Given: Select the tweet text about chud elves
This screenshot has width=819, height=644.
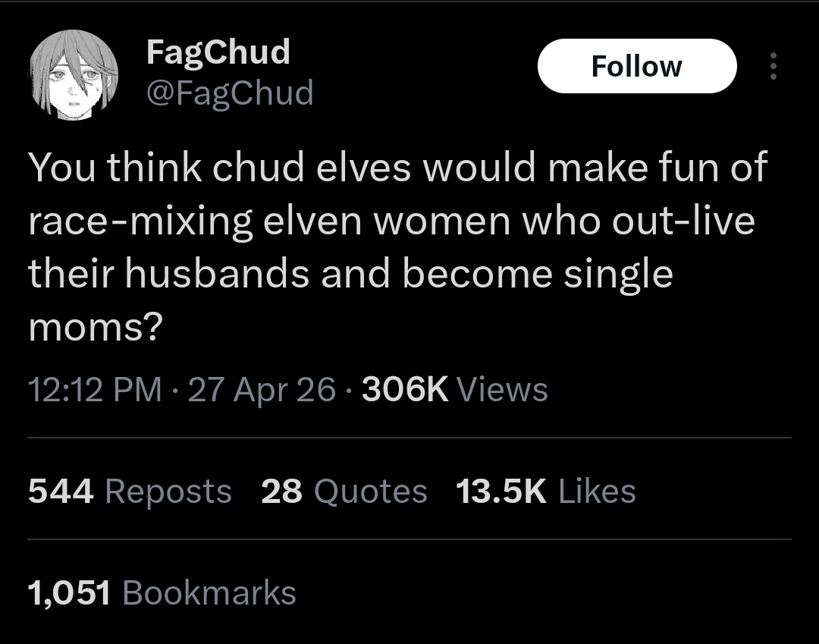Looking at the screenshot, I should coord(398,247).
